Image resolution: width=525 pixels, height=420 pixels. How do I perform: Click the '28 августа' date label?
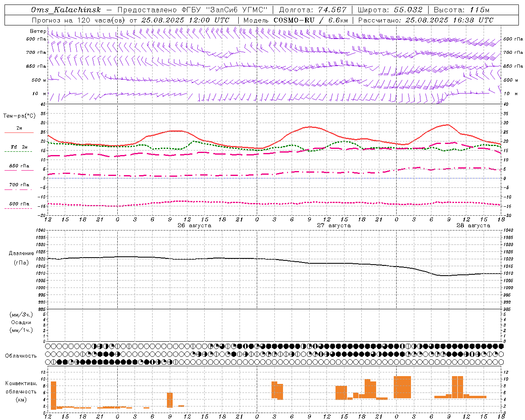point(473,226)
